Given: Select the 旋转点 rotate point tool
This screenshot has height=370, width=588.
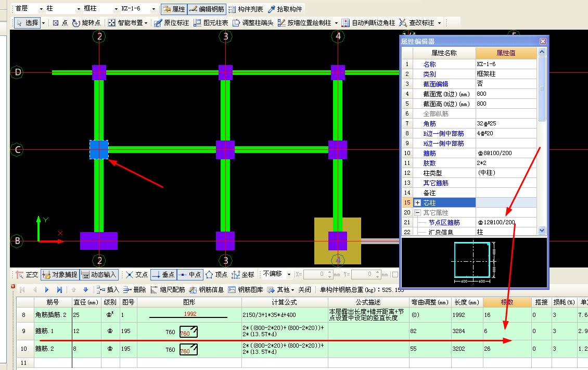Looking at the screenshot, I should (86, 23).
